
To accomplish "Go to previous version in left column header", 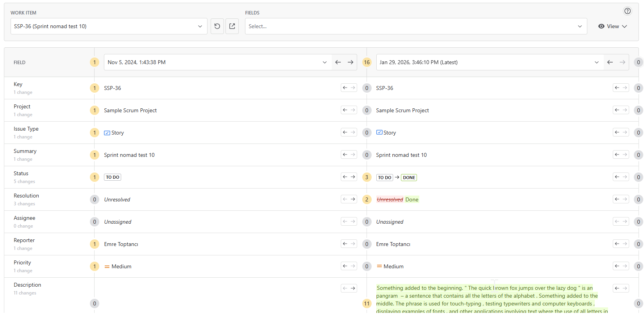I will pyautogui.click(x=338, y=62).
